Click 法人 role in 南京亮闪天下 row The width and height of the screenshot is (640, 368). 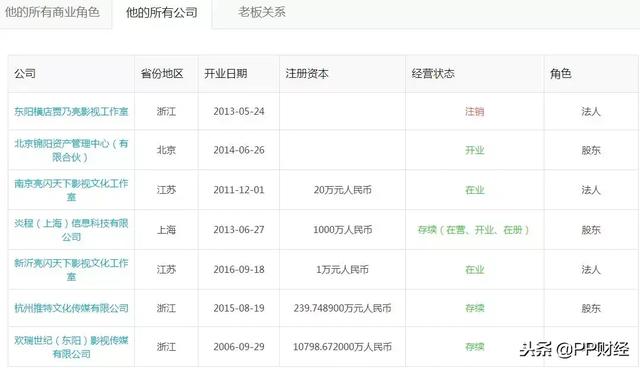tap(591, 190)
